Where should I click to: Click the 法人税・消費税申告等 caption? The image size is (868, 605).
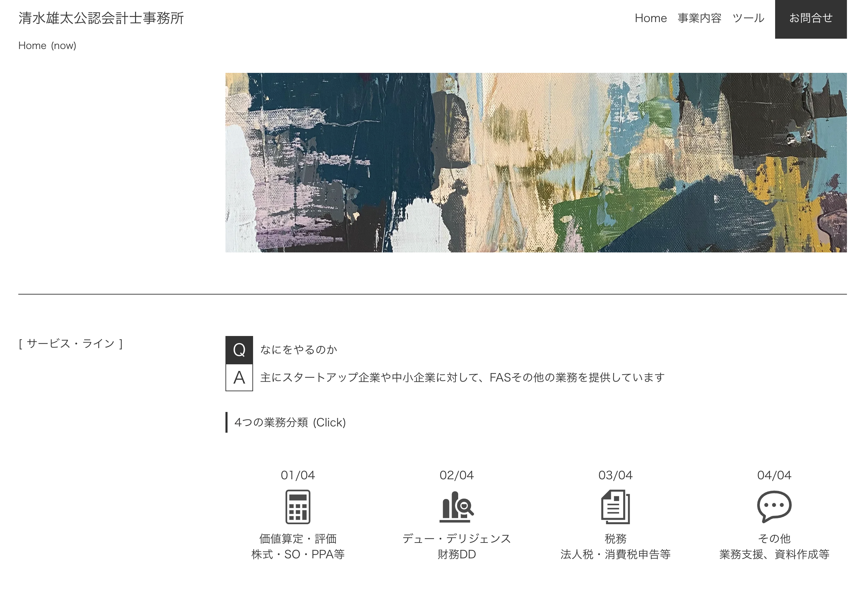click(x=615, y=554)
